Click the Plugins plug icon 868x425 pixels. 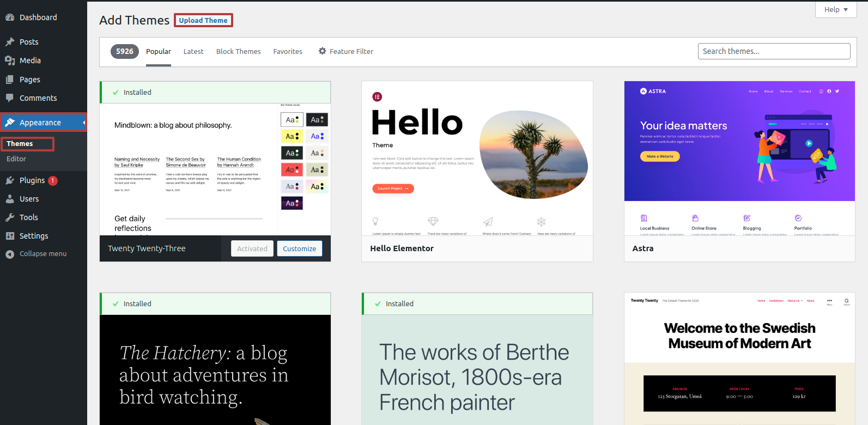point(10,180)
